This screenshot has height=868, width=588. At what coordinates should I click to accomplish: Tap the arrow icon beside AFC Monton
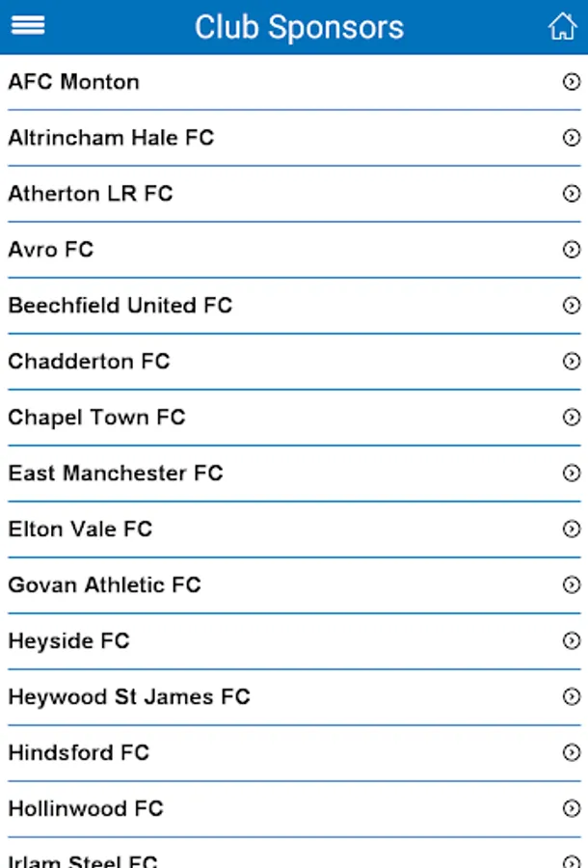click(x=572, y=82)
